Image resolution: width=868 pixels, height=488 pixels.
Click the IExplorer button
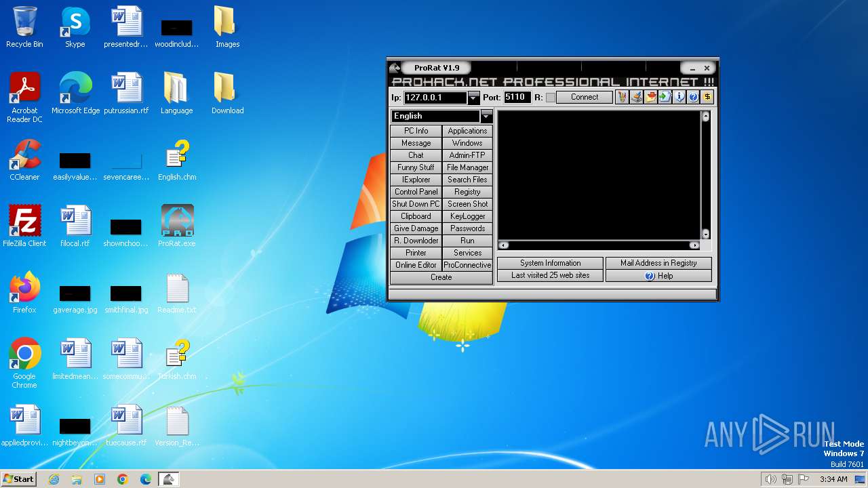(x=416, y=180)
